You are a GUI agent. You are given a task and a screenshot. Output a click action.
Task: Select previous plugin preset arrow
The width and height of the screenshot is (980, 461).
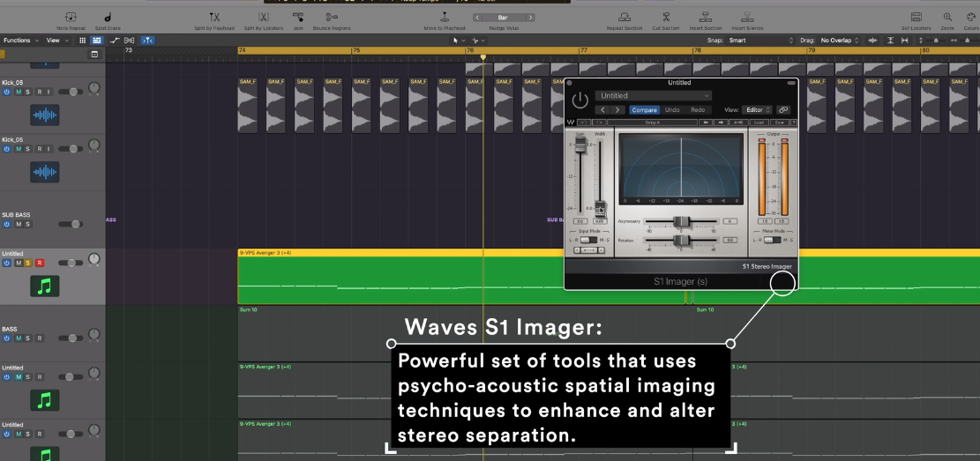pos(603,110)
